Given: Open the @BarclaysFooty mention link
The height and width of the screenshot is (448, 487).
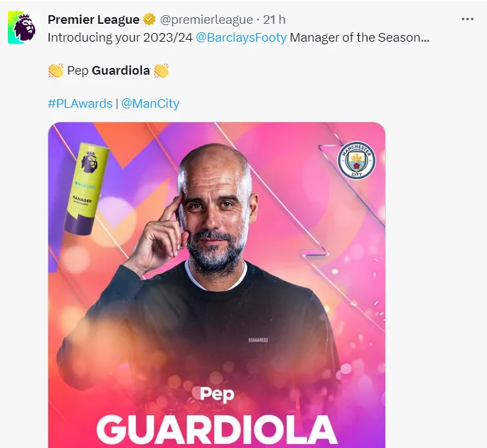Looking at the screenshot, I should pyautogui.click(x=241, y=38).
